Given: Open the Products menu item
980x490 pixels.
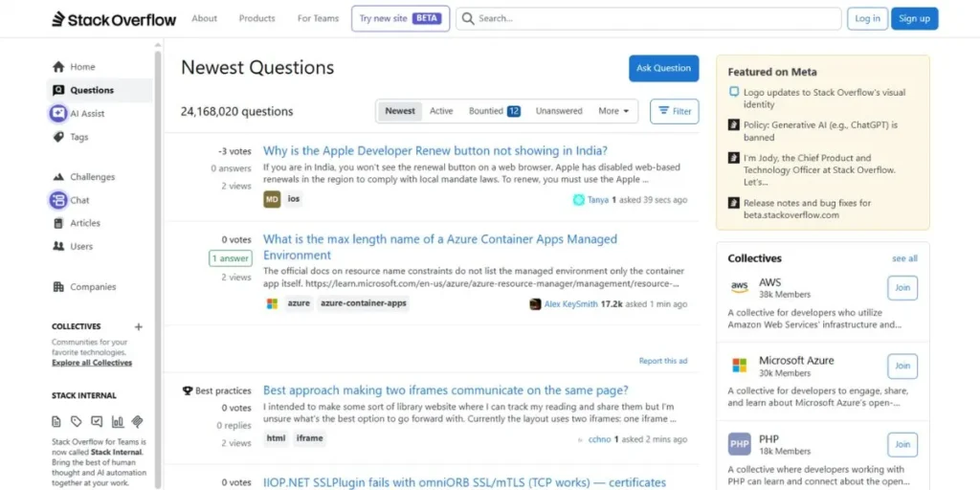Looking at the screenshot, I should (x=256, y=18).
